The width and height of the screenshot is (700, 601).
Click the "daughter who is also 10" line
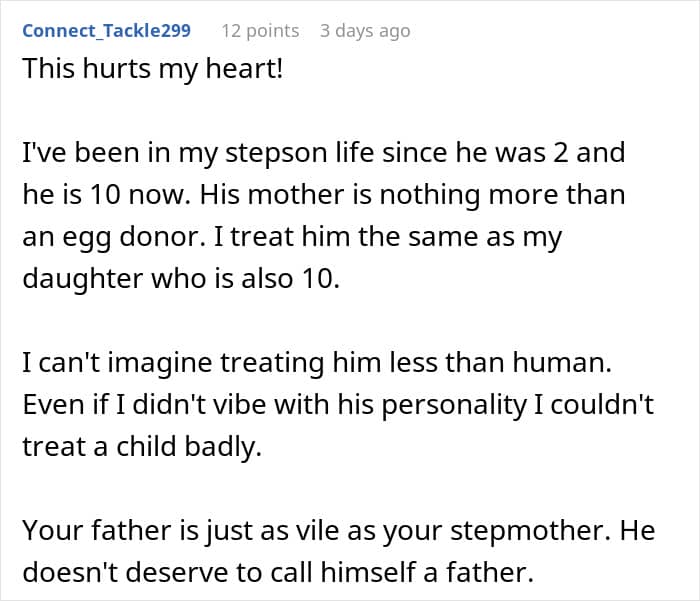(181, 277)
